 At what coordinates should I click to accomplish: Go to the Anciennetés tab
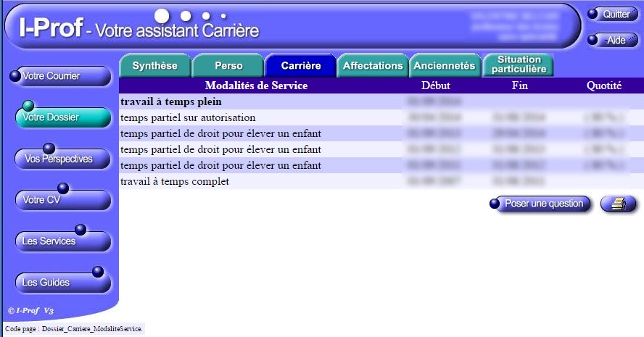[x=445, y=66]
